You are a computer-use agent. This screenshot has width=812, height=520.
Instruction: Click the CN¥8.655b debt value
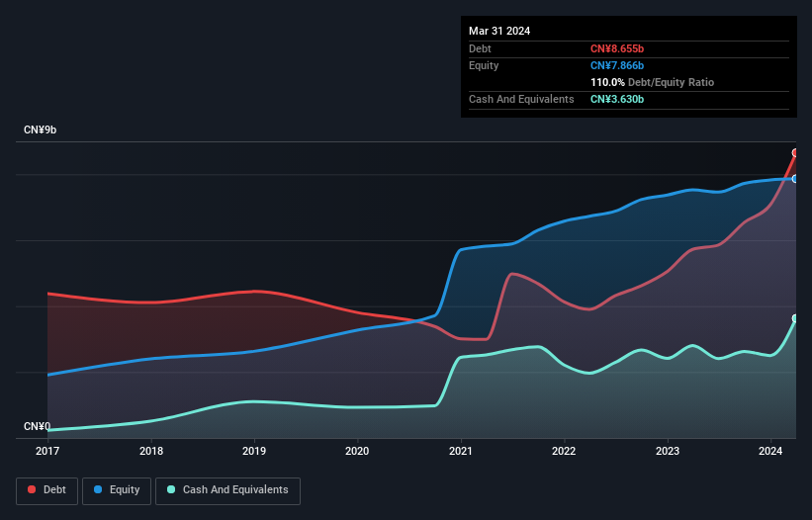tap(617, 48)
